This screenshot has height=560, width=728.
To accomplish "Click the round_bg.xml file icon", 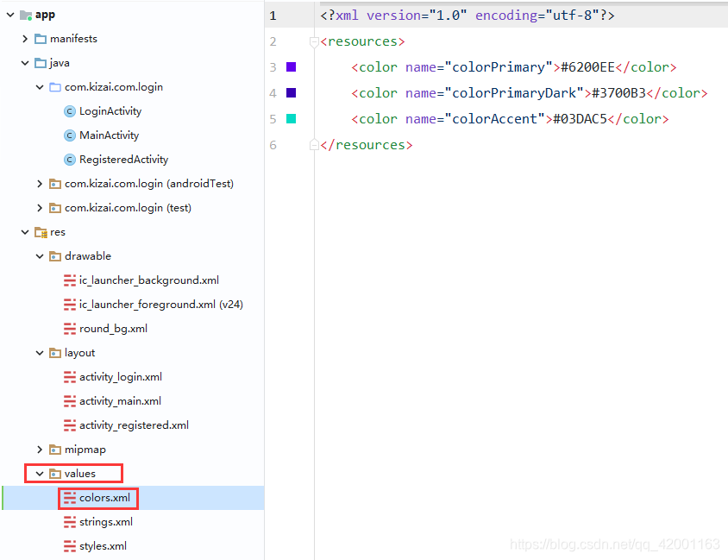I will (70, 329).
